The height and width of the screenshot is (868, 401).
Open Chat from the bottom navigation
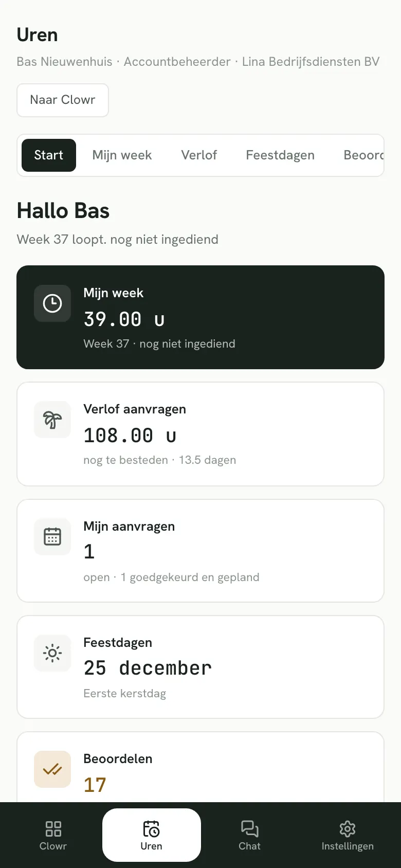coord(249,835)
